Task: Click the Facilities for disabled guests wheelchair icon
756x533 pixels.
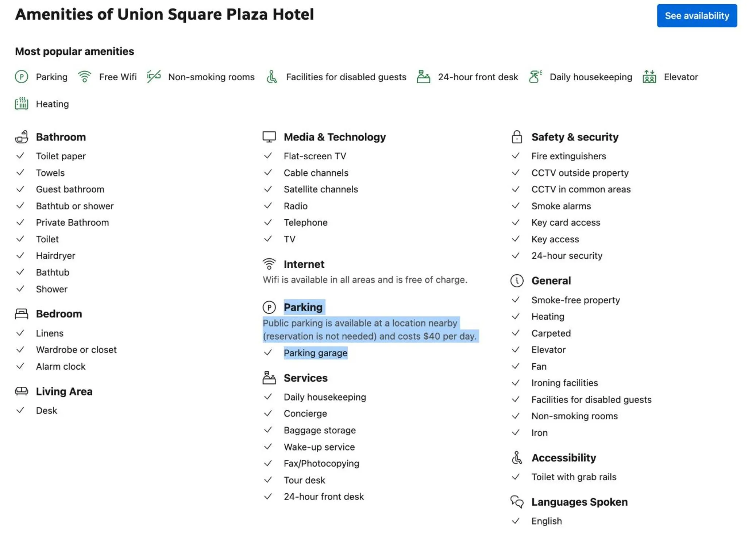Action: point(272,77)
